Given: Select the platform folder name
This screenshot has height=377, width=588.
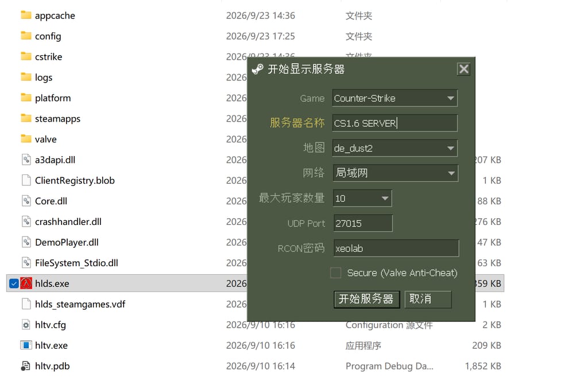Looking at the screenshot, I should point(53,98).
